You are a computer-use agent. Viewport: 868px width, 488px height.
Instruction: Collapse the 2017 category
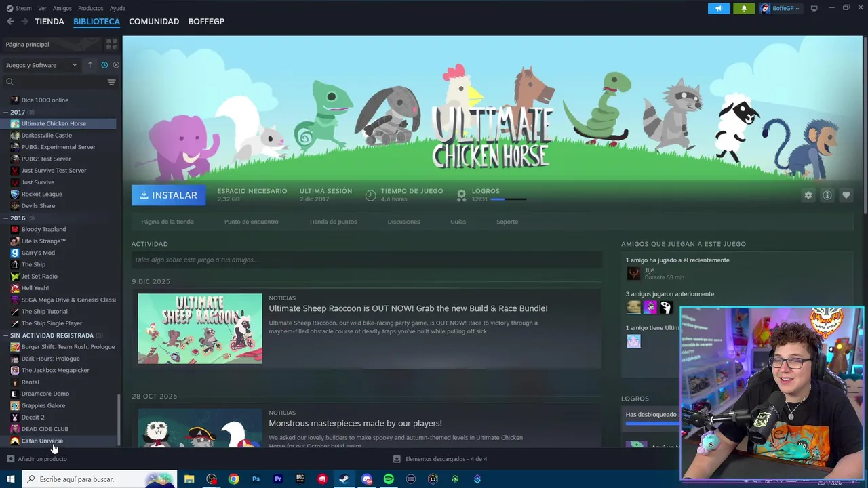click(6, 112)
